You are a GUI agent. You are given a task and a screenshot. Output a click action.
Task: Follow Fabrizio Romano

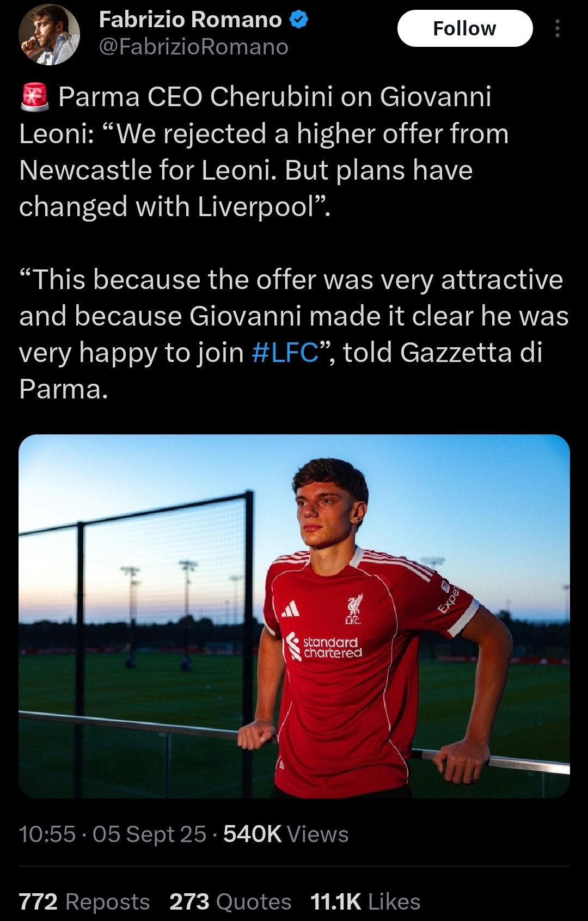465,28
